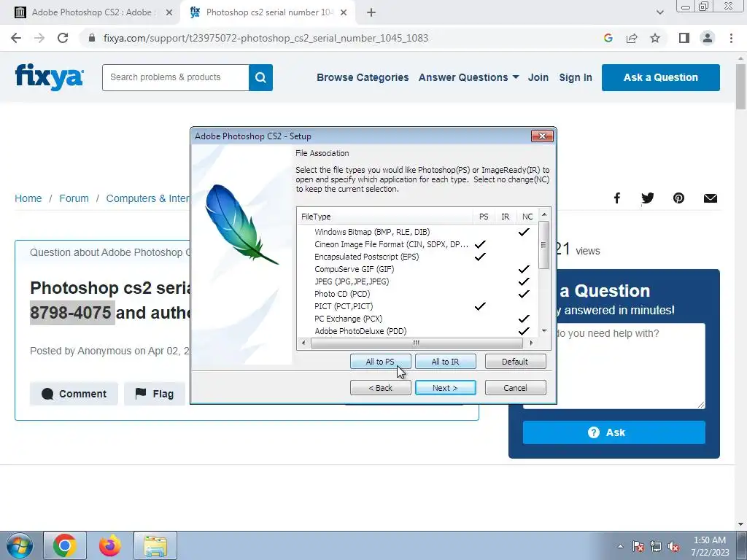Click file list scroll down arrow
The image size is (747, 560).
544,331
